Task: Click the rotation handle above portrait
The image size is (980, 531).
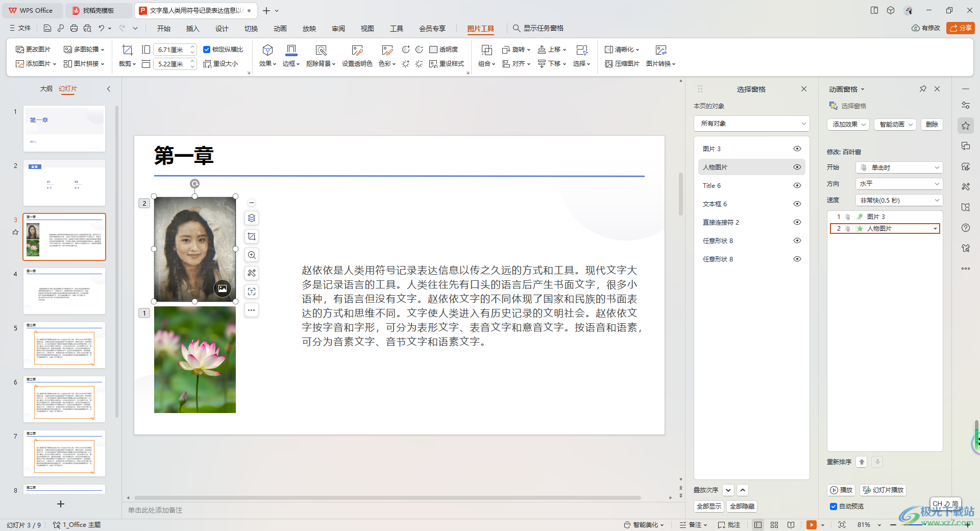Action: 194,184
